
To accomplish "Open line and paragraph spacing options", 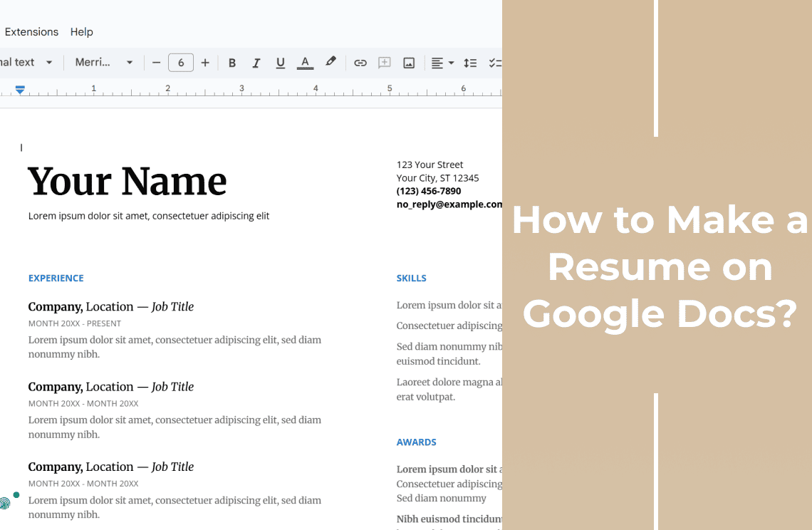I will click(x=470, y=63).
